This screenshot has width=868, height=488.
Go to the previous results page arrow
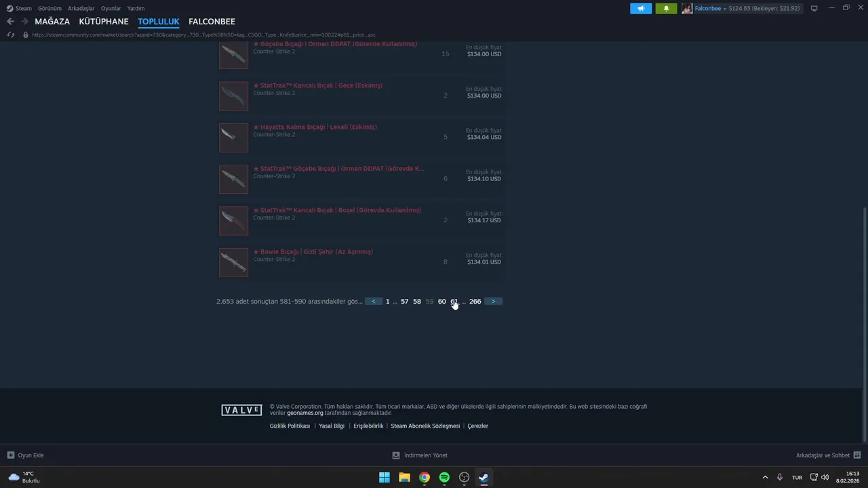tap(374, 302)
